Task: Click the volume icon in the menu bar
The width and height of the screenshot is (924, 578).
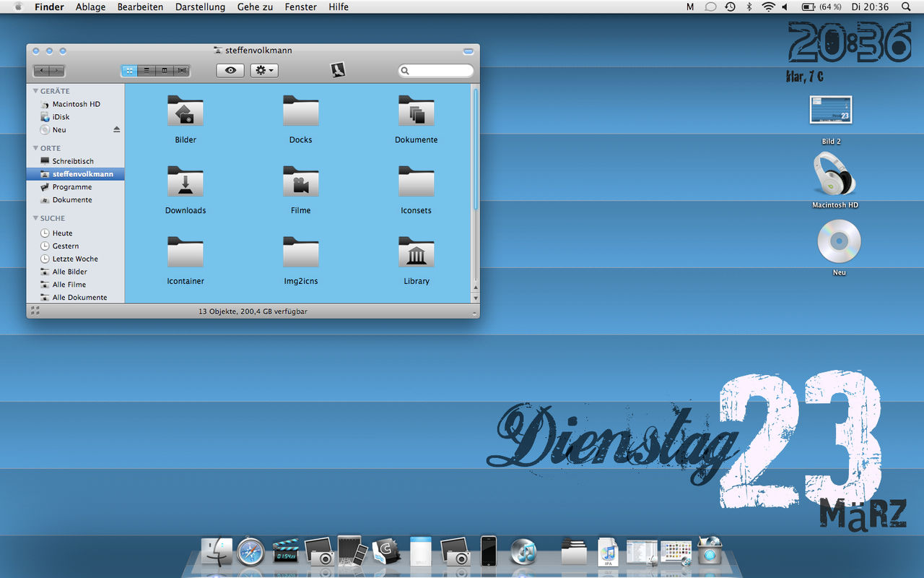Action: pos(785,7)
